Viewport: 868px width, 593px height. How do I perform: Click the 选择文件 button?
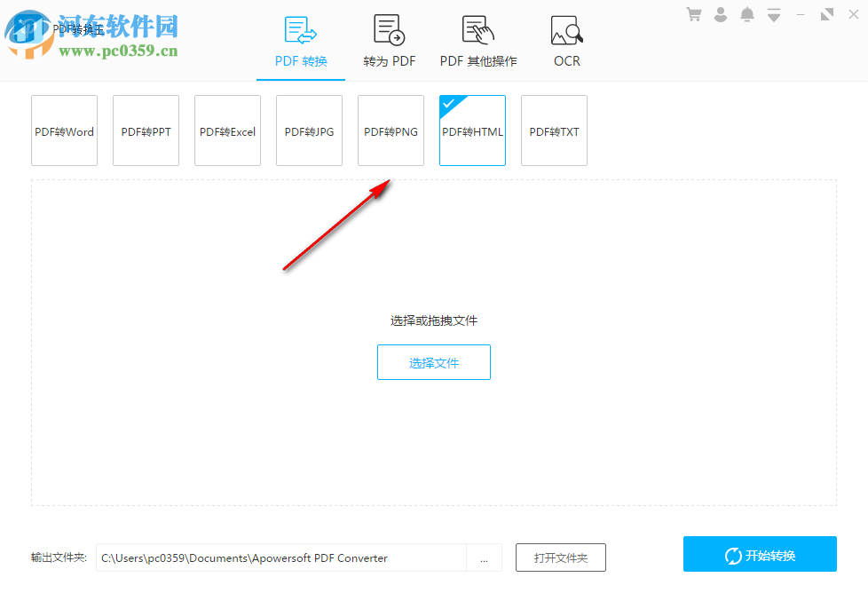tap(433, 362)
